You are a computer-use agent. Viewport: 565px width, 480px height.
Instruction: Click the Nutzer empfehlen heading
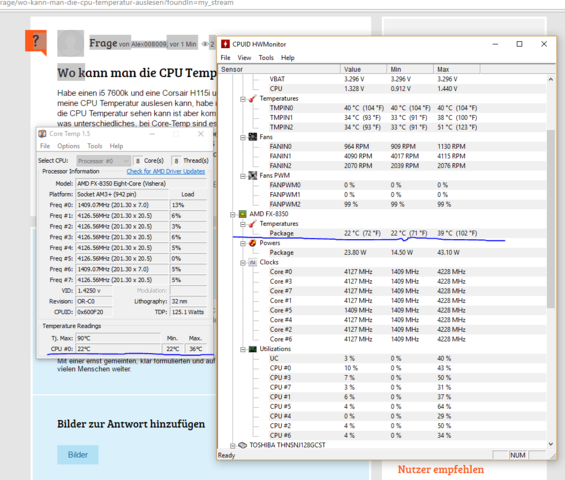pos(441,469)
